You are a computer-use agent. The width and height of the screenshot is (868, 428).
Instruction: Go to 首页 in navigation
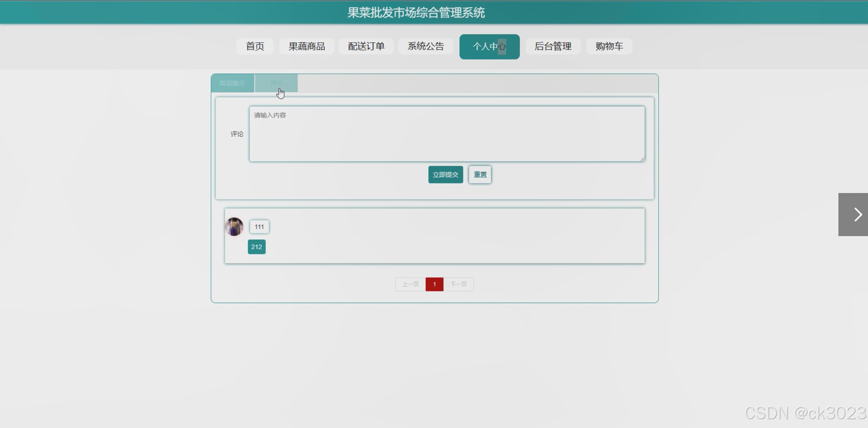point(255,47)
